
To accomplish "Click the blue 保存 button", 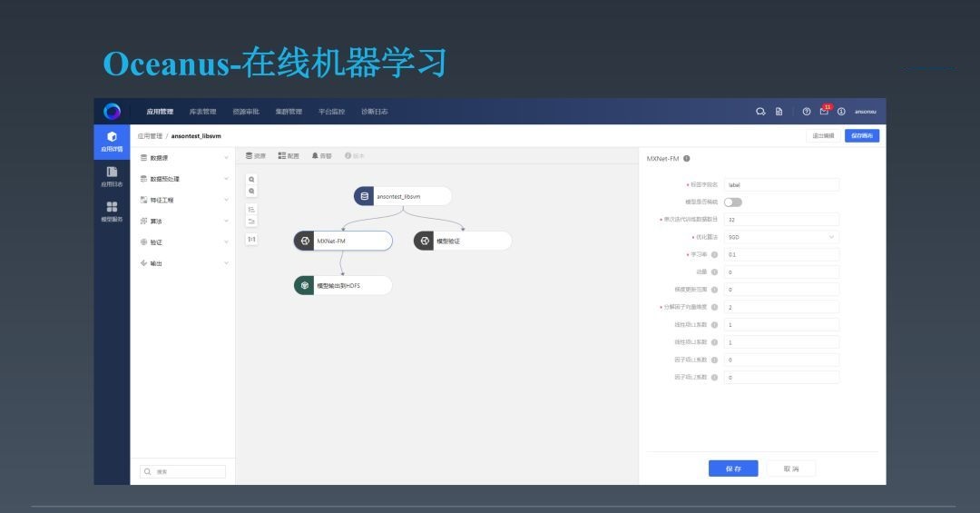I will coord(732,469).
